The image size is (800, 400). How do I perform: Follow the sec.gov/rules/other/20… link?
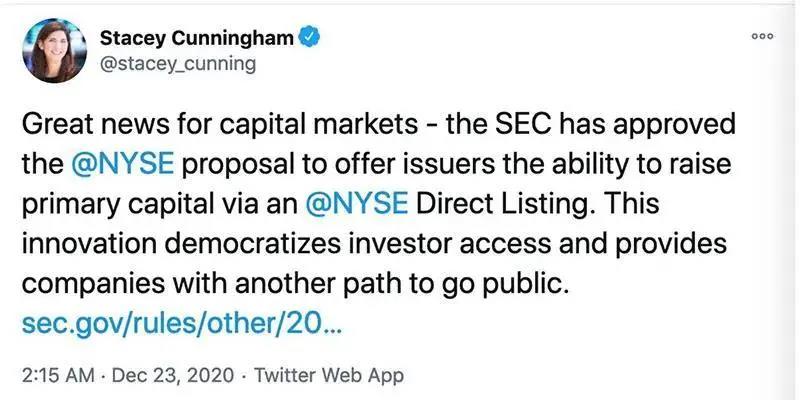pyautogui.click(x=180, y=323)
